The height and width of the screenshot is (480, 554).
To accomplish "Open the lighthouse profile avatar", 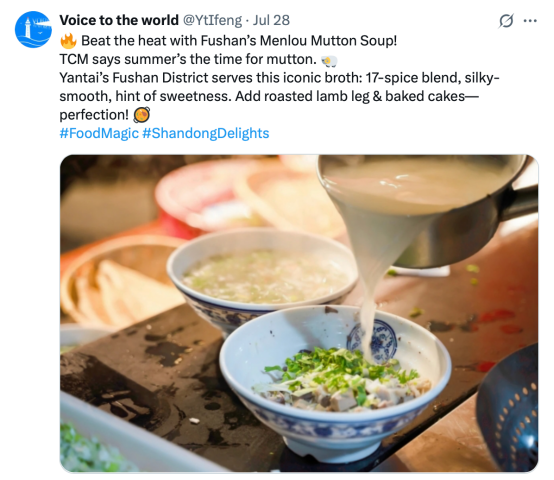I will pos(33,29).
